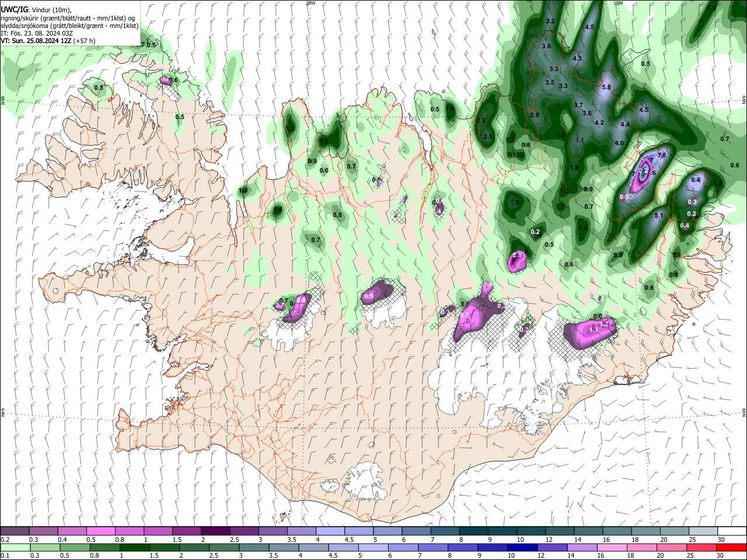Click the 3.2 precipitation value
Image resolution: width=747 pixels, height=560 pixels.
click(550, 21)
